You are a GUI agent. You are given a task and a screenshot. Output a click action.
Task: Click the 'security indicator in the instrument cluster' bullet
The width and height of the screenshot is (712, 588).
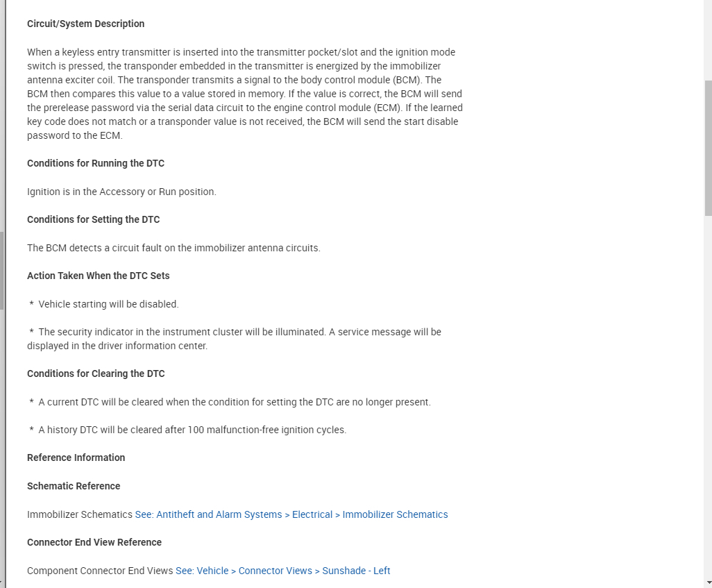[236, 332]
